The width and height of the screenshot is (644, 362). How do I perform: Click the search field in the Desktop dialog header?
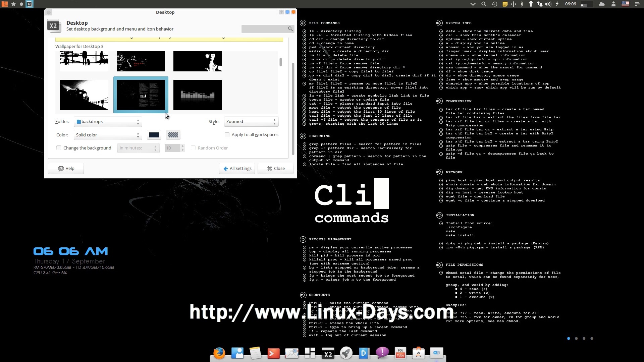tap(268, 29)
